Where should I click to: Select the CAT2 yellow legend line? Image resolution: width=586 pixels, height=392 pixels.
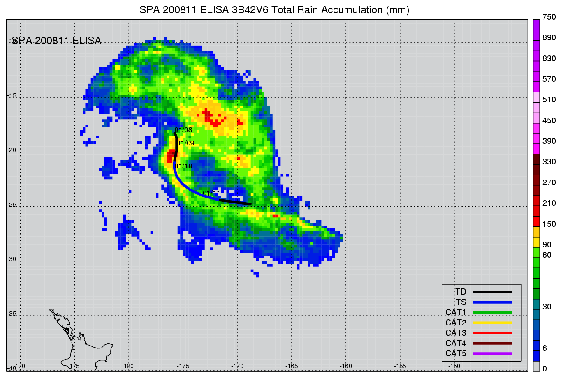click(x=492, y=323)
